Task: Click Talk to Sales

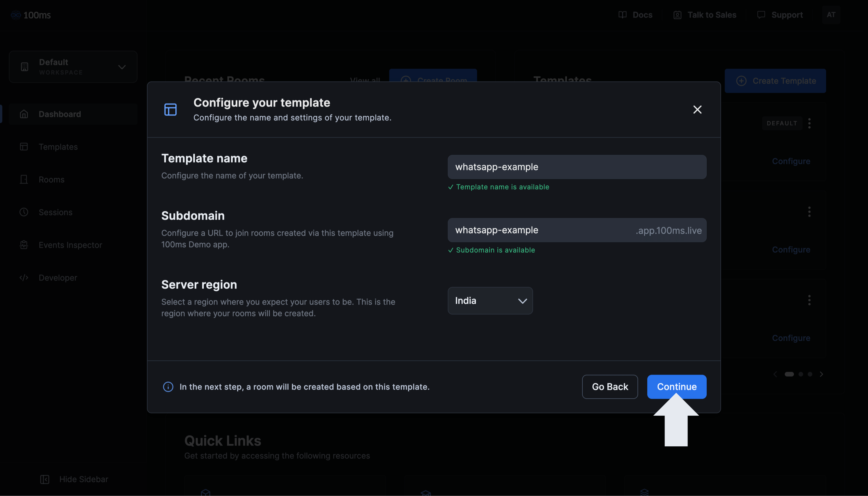Action: click(x=704, y=15)
